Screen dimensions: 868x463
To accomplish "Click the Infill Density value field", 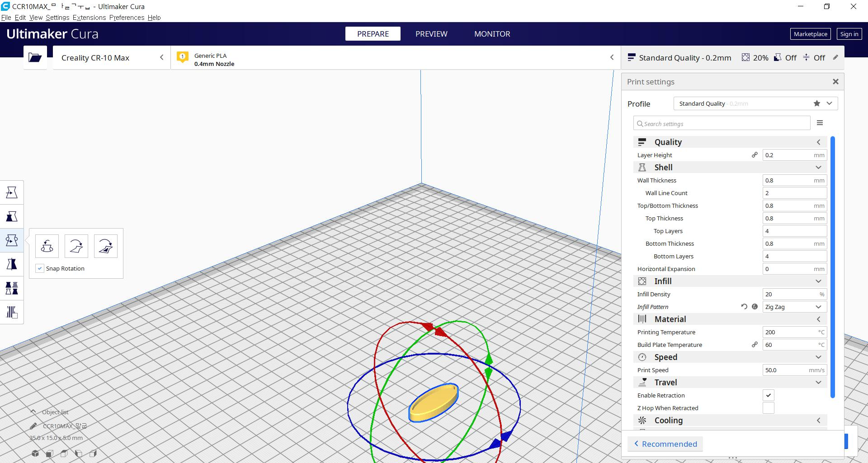I will [x=795, y=294].
